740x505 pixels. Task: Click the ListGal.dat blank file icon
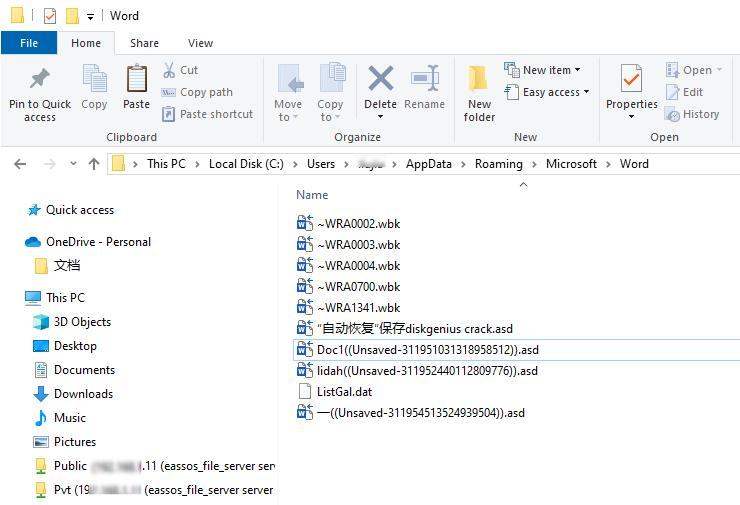tap(305, 392)
